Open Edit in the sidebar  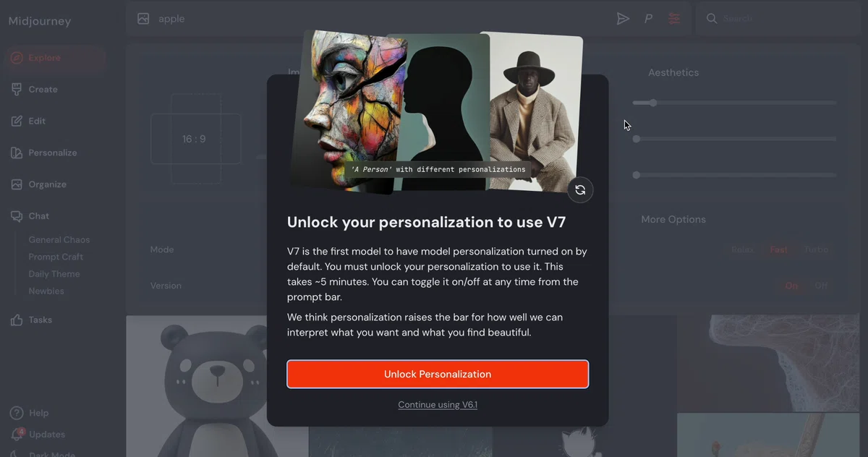55,121
